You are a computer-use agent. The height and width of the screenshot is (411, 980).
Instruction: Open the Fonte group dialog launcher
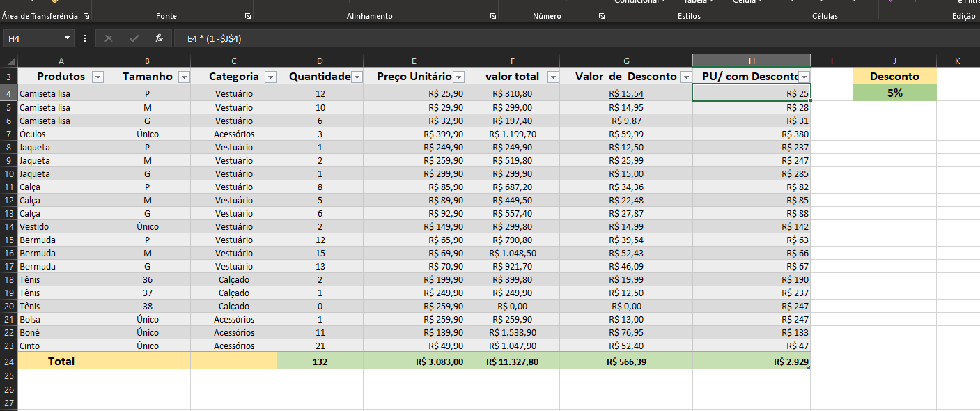pos(248,15)
